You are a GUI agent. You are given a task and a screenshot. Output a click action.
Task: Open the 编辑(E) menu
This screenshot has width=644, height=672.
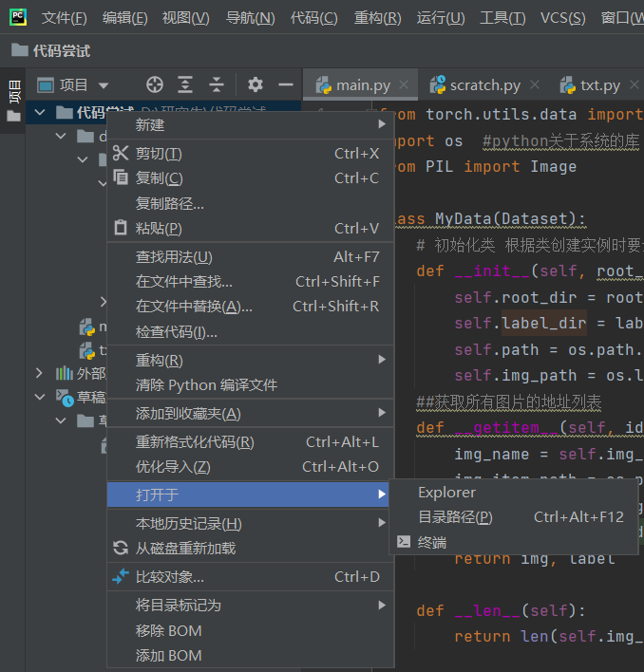click(124, 18)
